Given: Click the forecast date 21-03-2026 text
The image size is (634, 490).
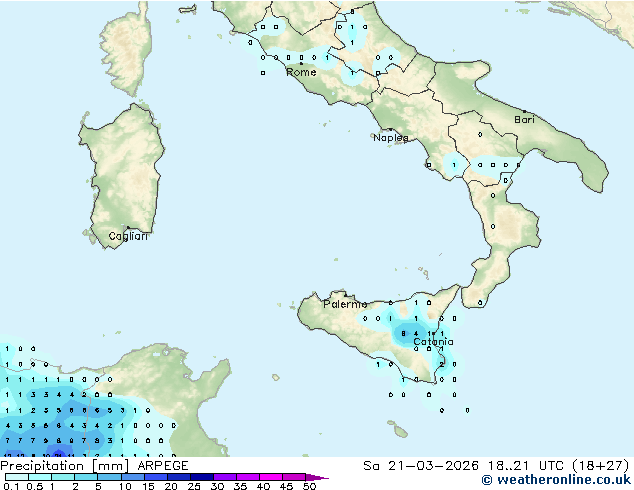Looking at the screenshot, I should tap(433, 466).
